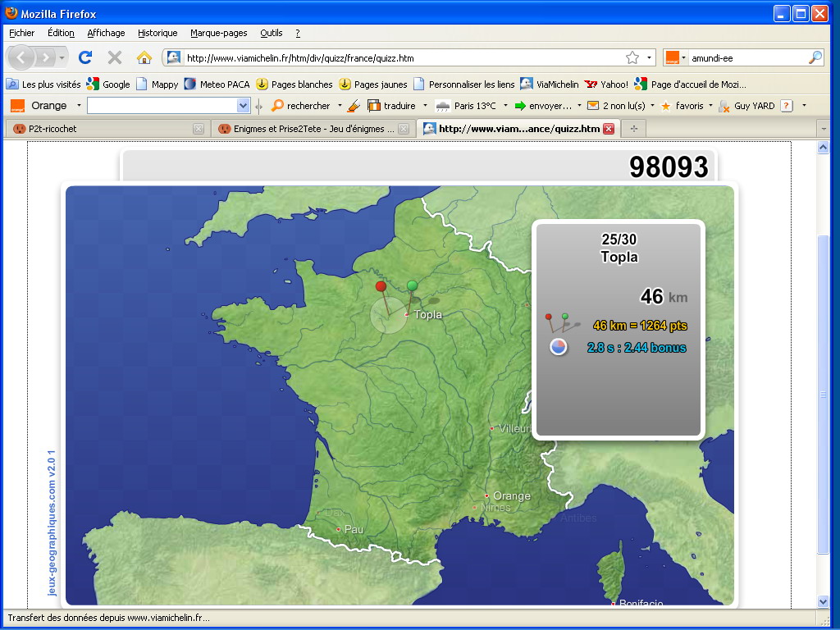
Task: Stop loading the page
Action: tap(115, 57)
